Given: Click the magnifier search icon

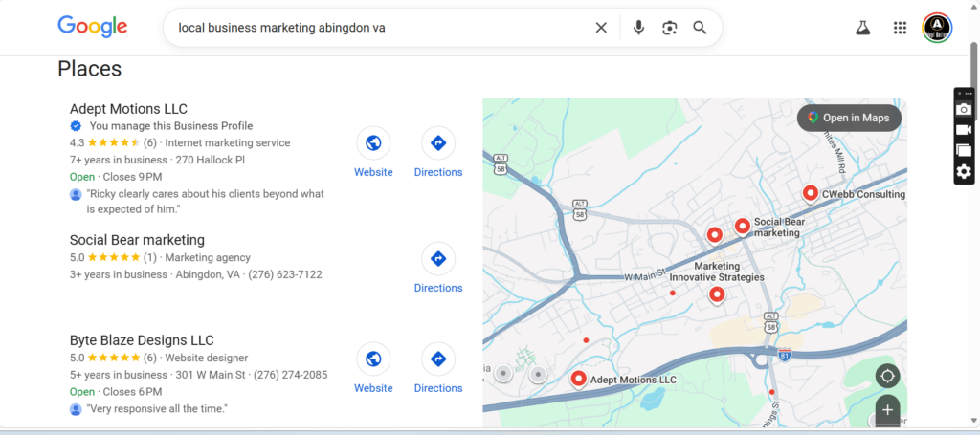Looking at the screenshot, I should (700, 28).
